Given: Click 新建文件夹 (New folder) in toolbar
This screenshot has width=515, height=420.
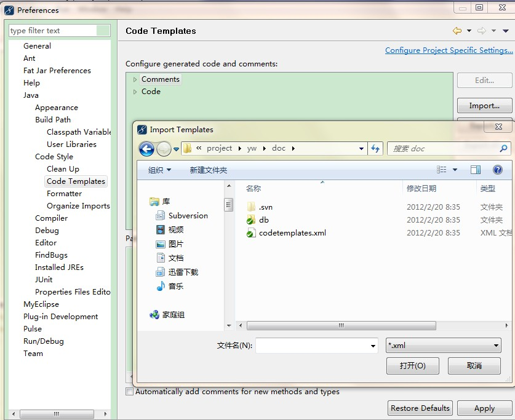Looking at the screenshot, I should coord(208,170).
